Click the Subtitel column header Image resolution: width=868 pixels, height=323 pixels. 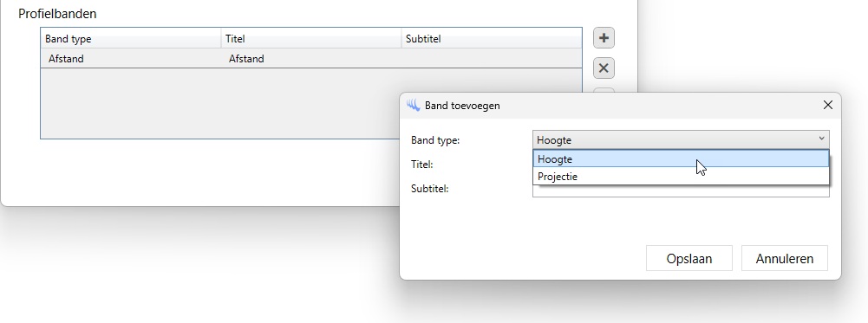click(x=492, y=39)
